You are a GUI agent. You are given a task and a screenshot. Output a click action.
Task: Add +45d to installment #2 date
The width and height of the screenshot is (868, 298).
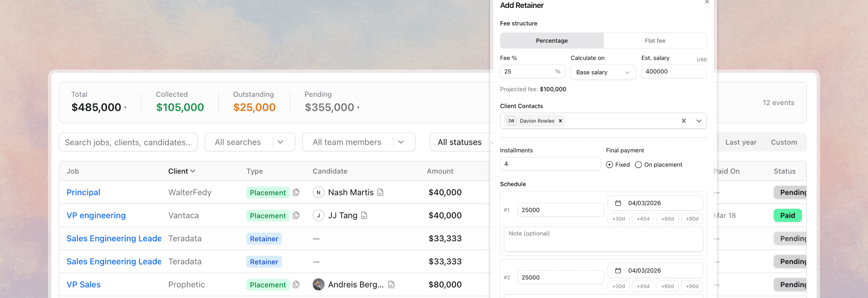click(643, 286)
